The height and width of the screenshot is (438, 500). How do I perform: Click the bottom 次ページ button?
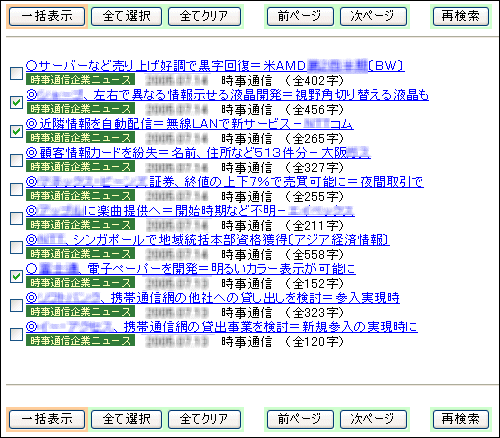(373, 419)
